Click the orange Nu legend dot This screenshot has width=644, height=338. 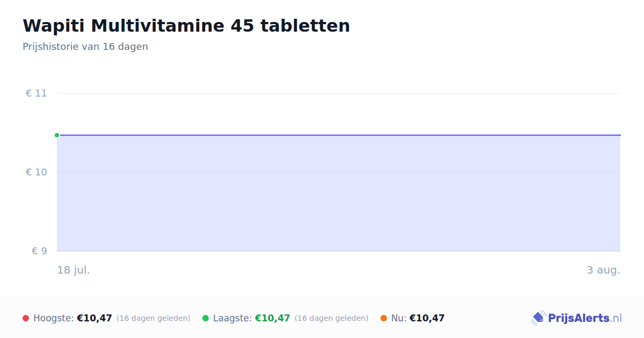384,318
